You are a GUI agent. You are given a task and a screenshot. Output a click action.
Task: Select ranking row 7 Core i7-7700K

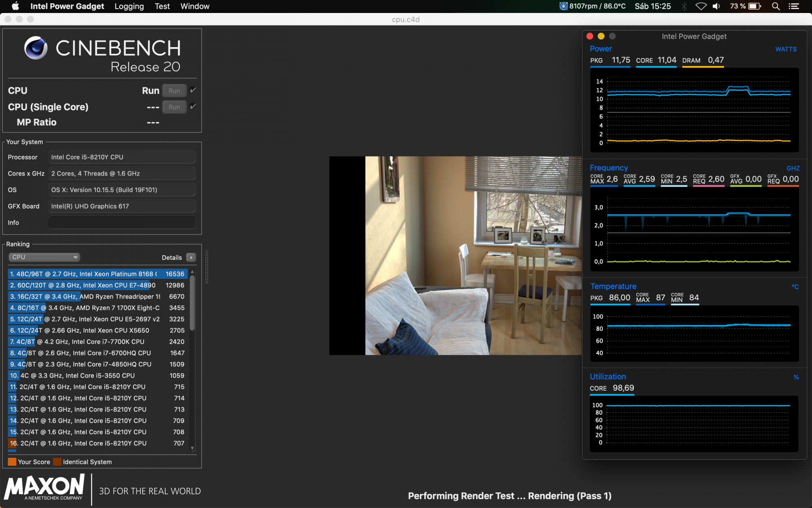(x=97, y=342)
